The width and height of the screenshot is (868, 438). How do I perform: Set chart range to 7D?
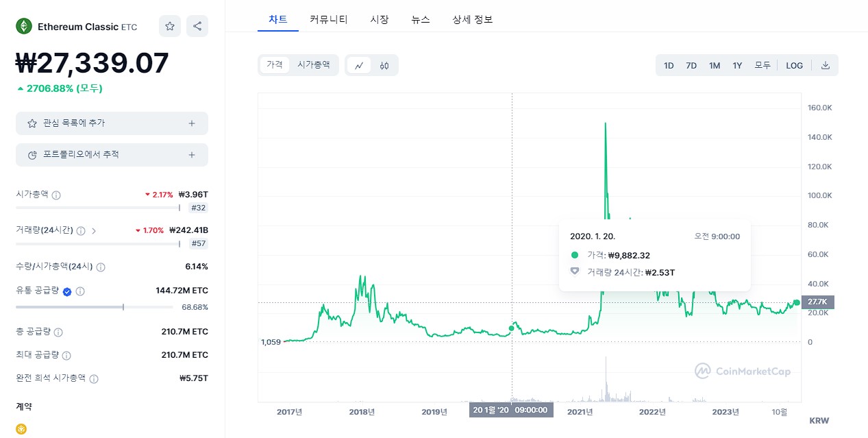(x=691, y=65)
